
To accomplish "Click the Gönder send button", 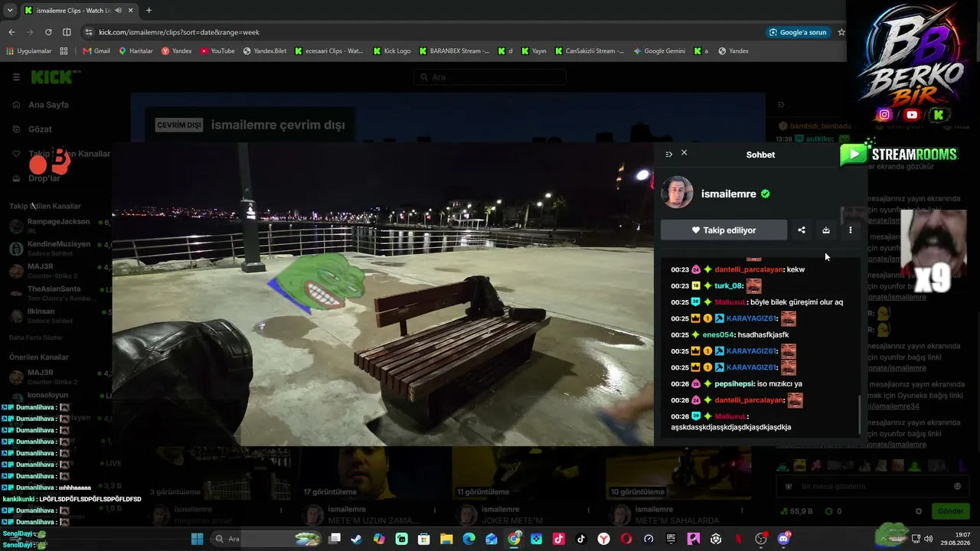I will [950, 511].
